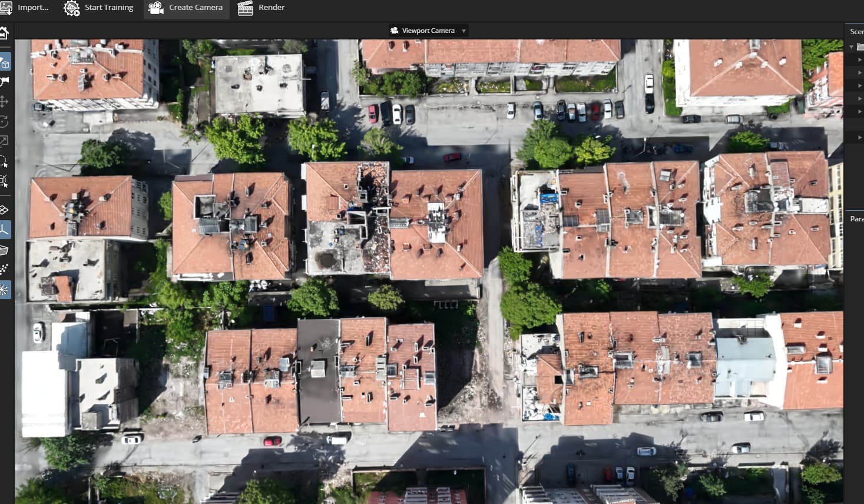
Task: Activate the Scale tool
Action: [4, 141]
